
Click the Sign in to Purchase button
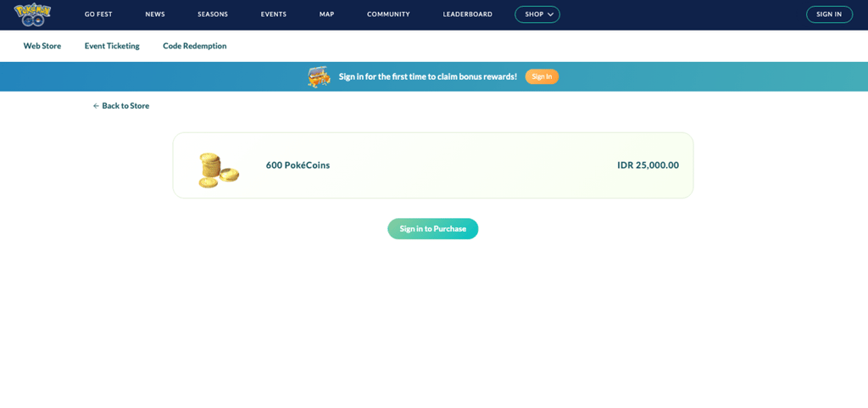[x=433, y=229]
